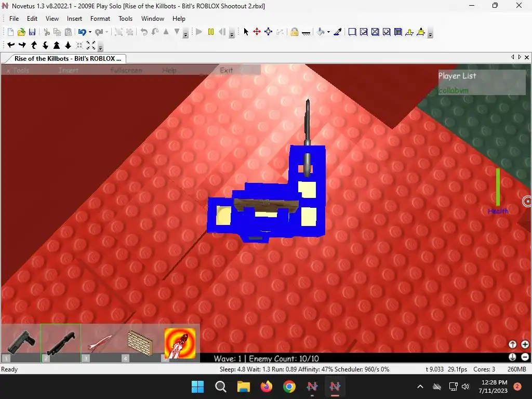
Task: Click the zoom extents expand-arrows icon
Action: [x=91, y=45]
